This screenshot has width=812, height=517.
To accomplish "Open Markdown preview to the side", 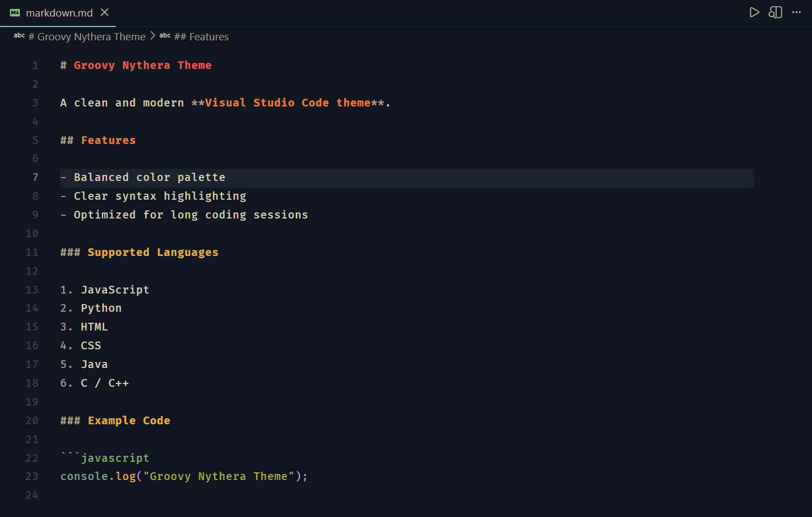I will 775,12.
